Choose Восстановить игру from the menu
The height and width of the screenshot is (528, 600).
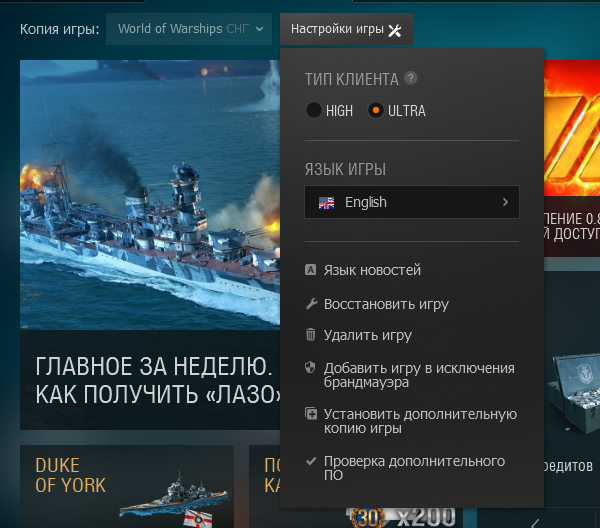click(x=386, y=304)
